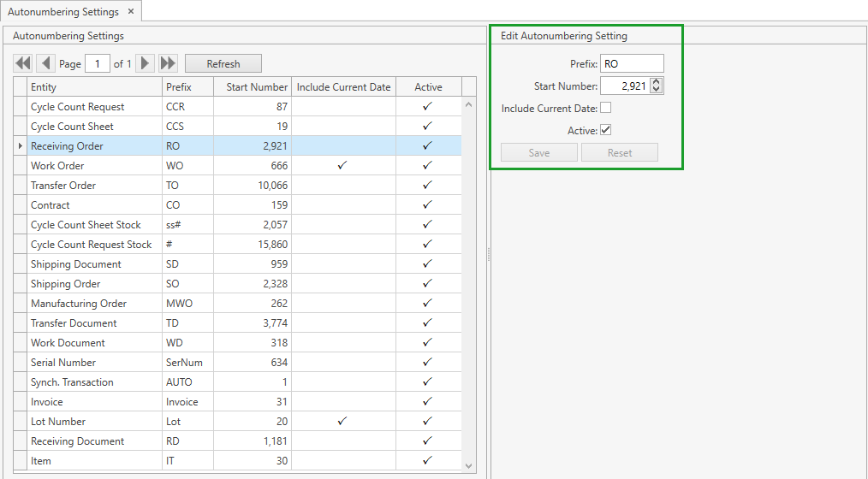The image size is (868, 479).
Task: Enable the Include Current Date checkbox
Action: click(x=606, y=108)
